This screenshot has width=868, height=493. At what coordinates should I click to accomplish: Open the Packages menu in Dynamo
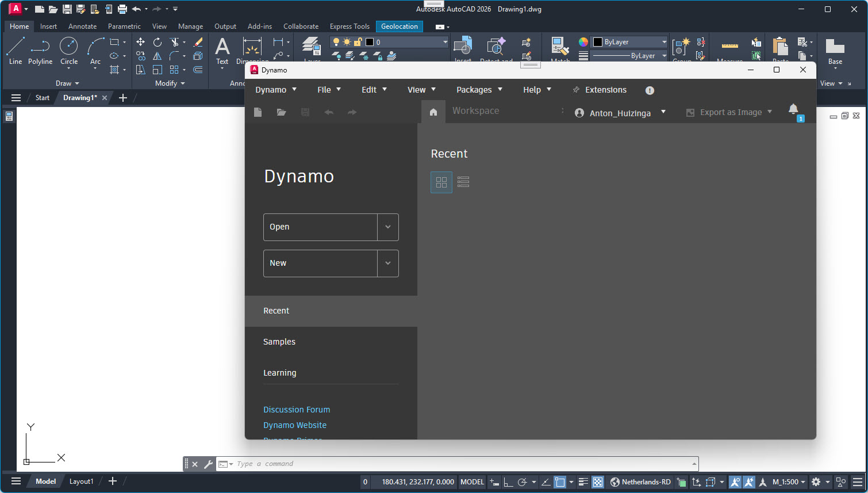tap(479, 90)
